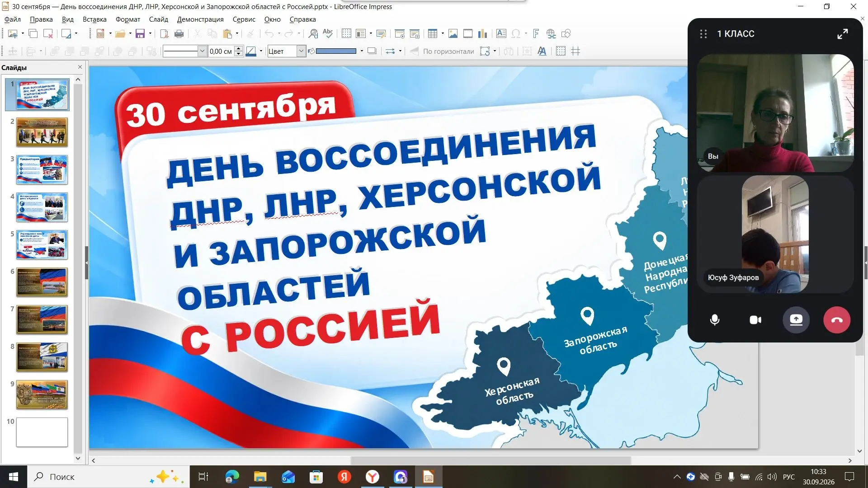This screenshot has width=868, height=488.
Task: Expand the 1 КЛАСС call window
Action: (843, 34)
